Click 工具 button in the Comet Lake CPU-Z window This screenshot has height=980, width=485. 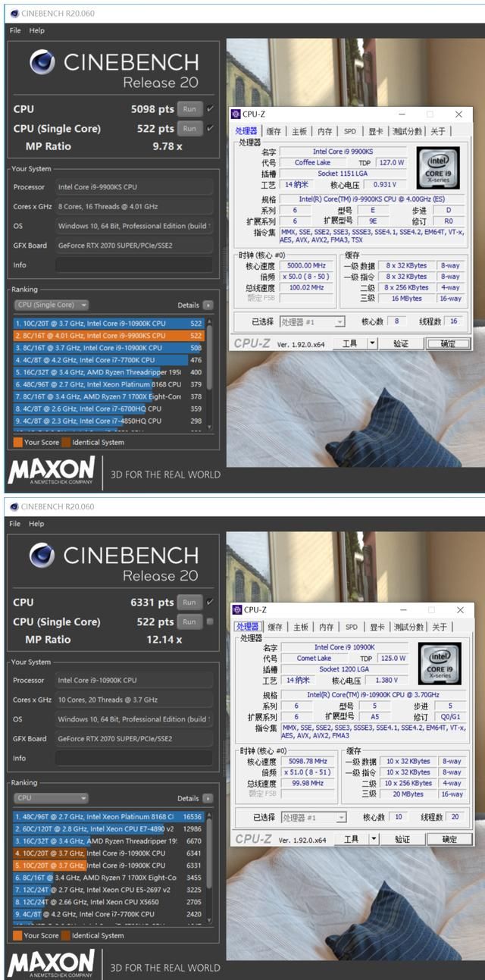point(351,839)
